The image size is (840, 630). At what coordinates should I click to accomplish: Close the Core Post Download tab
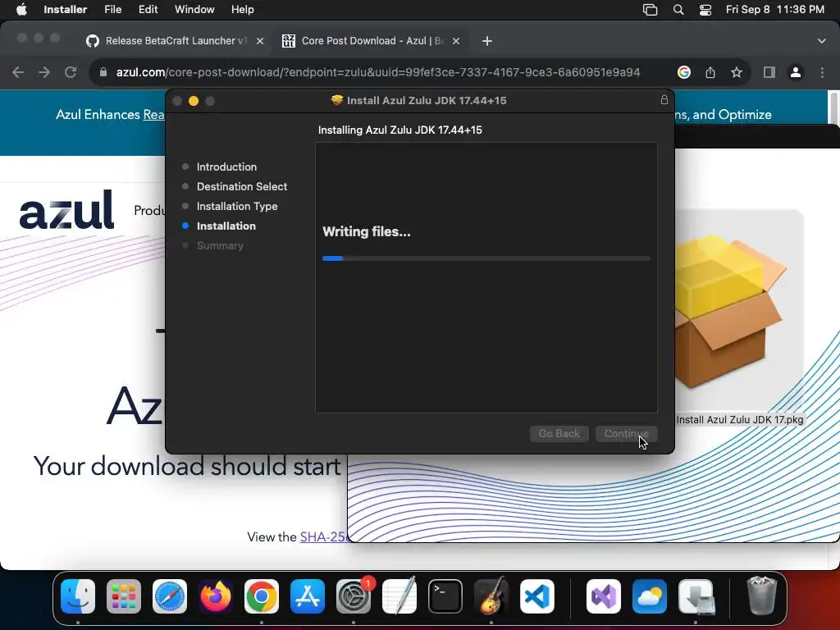click(x=456, y=41)
